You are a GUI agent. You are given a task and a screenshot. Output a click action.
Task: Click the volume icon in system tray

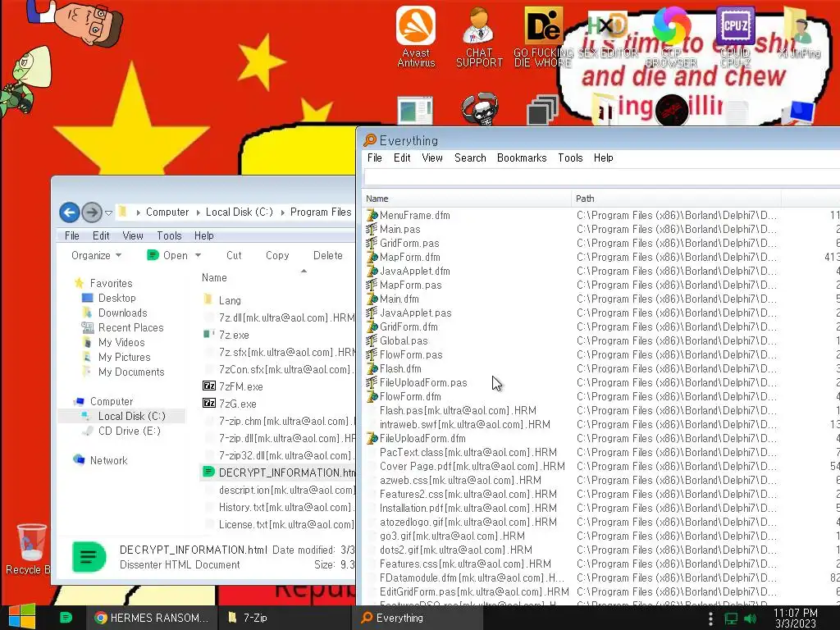click(x=750, y=619)
